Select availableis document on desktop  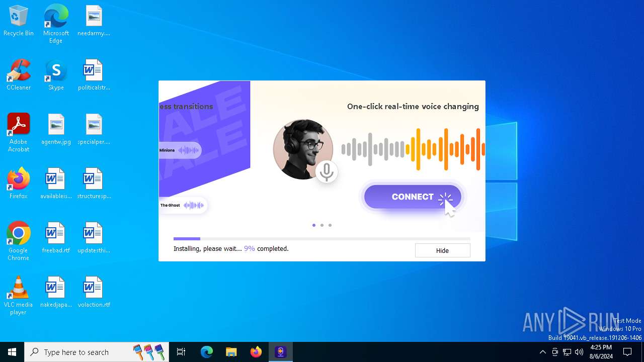click(x=56, y=184)
